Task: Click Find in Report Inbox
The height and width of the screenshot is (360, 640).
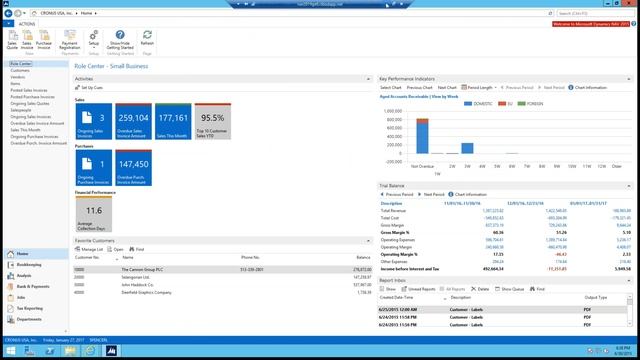Action: click(x=537, y=289)
